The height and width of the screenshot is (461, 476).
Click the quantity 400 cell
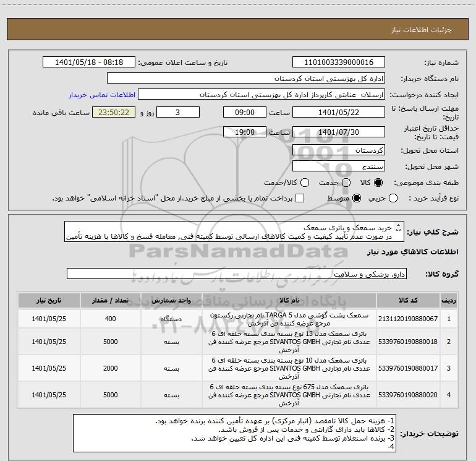click(110, 319)
